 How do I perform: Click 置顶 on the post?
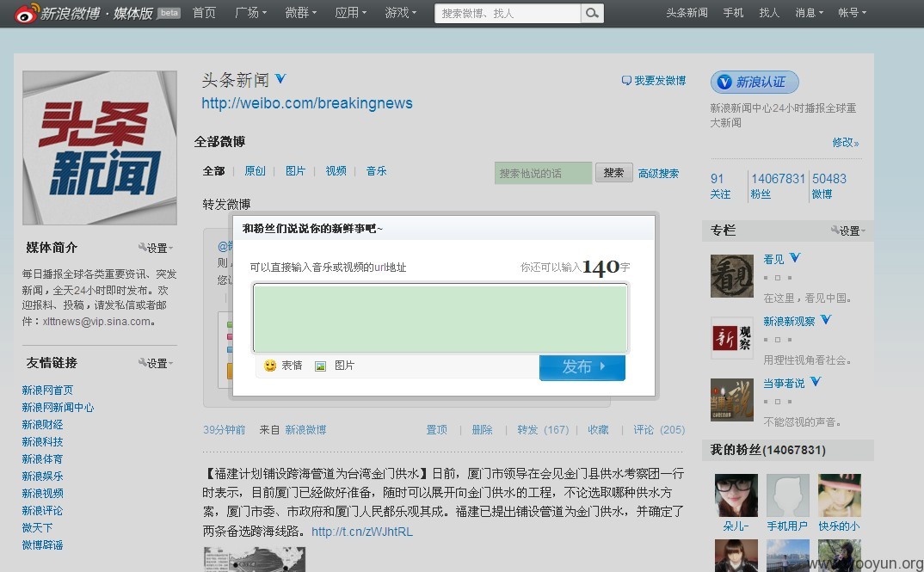437,429
